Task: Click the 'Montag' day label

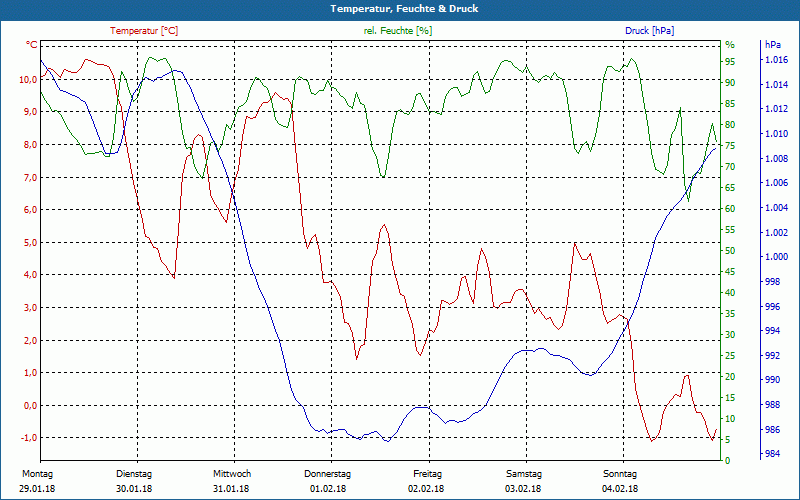Action: [x=37, y=474]
